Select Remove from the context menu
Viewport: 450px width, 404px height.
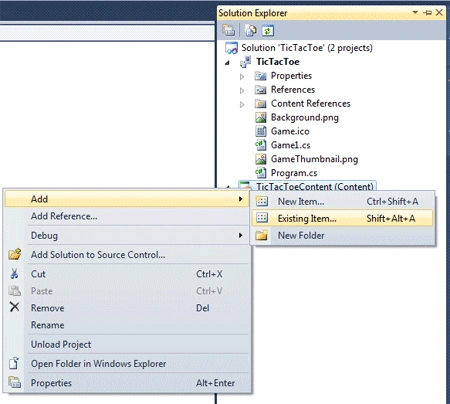point(127,308)
